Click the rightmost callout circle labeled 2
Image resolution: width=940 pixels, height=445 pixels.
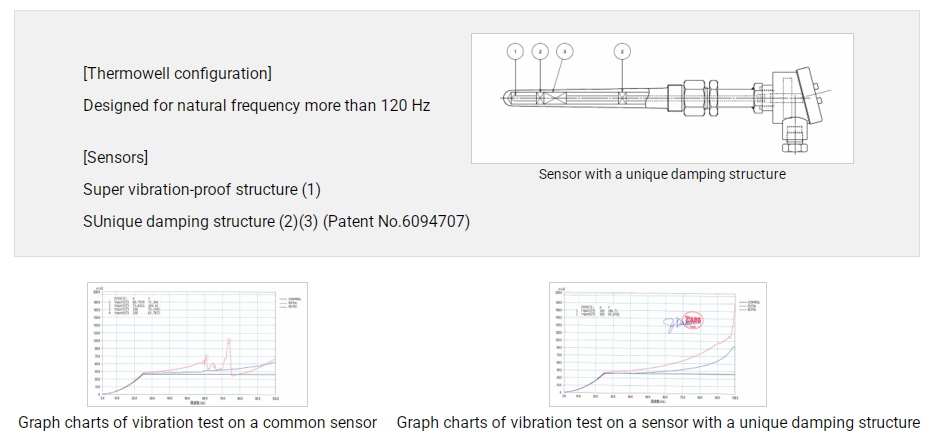pyautogui.click(x=622, y=50)
